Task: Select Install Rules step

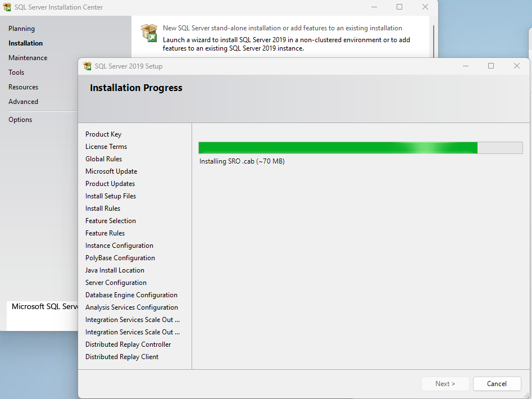Action: coord(103,208)
